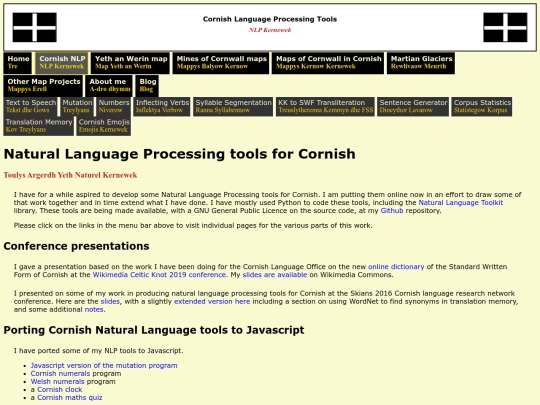Click the 'Natural Language Processing tools for Cornish' heading
Image resolution: width=540 pixels, height=405 pixels.
coord(179,154)
